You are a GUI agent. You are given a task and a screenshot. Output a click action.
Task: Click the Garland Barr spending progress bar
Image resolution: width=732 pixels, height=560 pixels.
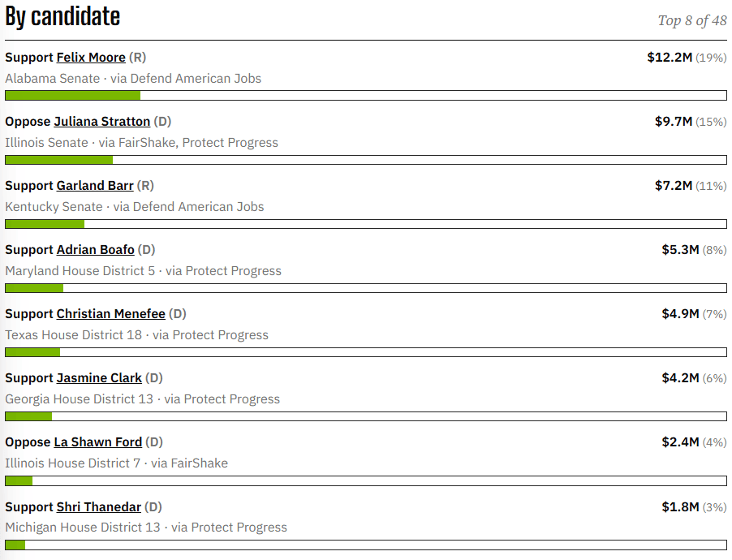(366, 224)
